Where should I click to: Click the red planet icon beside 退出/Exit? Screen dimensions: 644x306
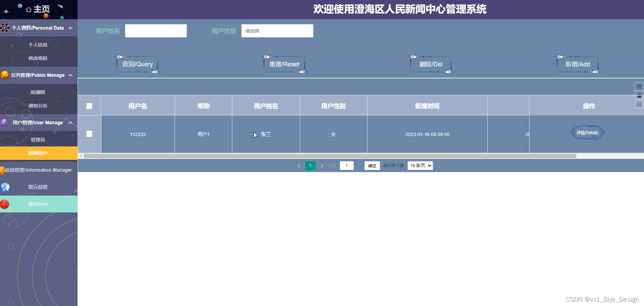pos(5,204)
